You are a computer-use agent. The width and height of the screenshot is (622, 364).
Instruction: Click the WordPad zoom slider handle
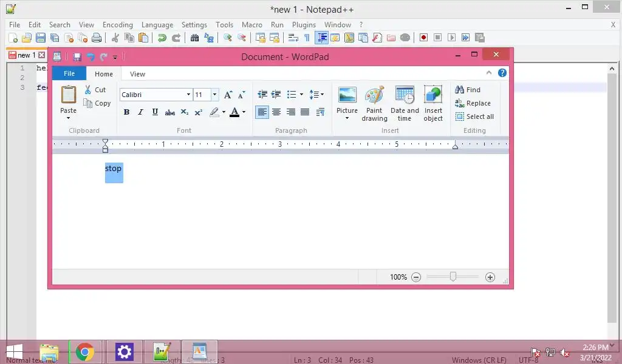(453, 277)
